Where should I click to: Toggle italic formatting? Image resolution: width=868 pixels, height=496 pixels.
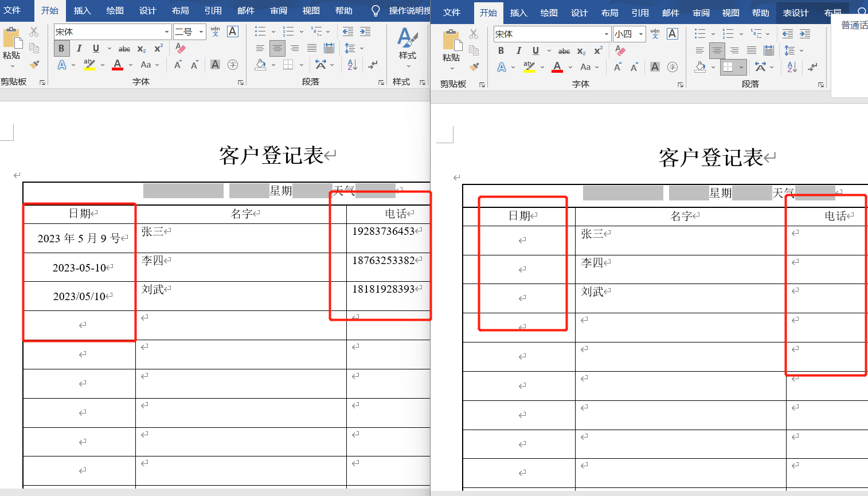pyautogui.click(x=79, y=48)
